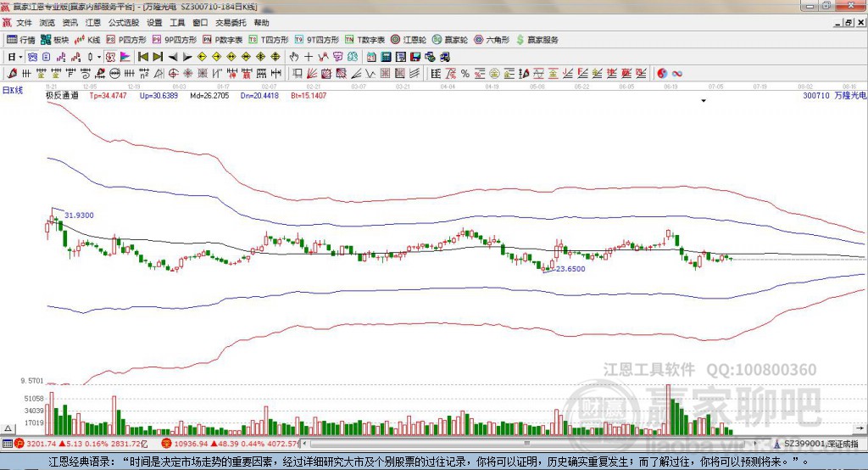Click the jump-to-last-bar icon

(x=158, y=57)
